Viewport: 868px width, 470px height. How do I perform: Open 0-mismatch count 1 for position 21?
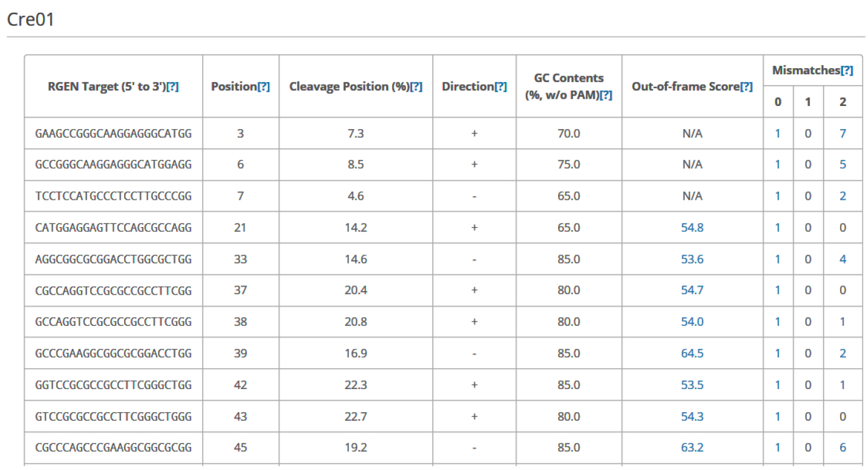coord(777,228)
